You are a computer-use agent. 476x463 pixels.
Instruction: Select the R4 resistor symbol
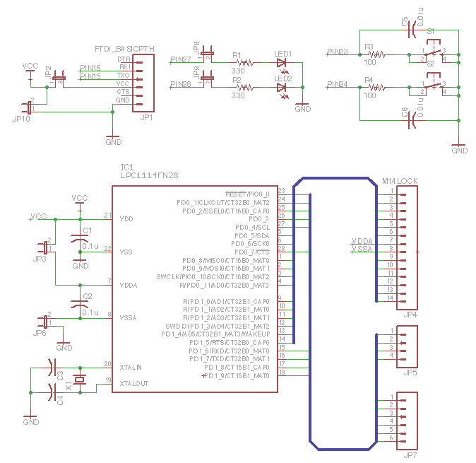[x=376, y=88]
